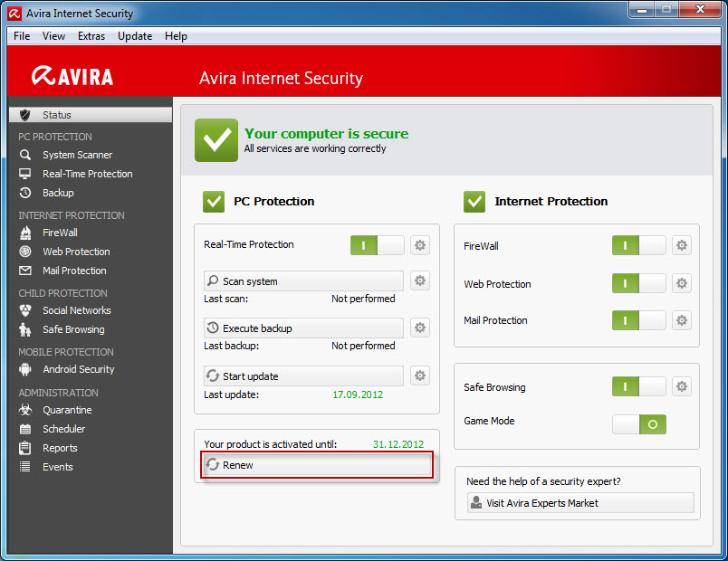Click the Backup clock icon in sidebar
Screen dimensions: 728x561
25,193
